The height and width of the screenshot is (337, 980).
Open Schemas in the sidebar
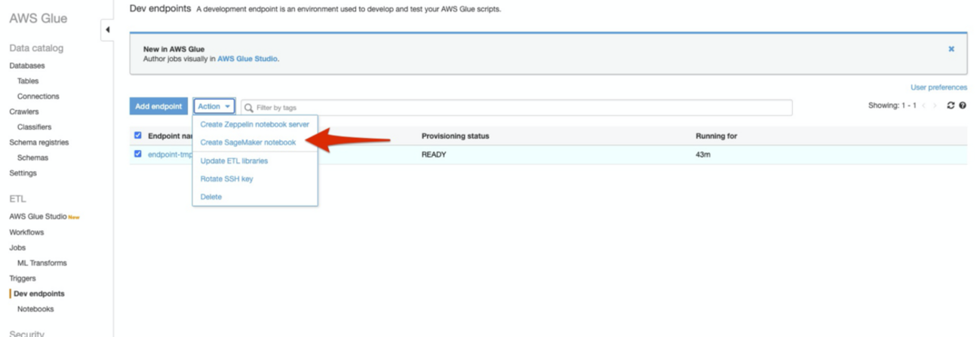coord(32,158)
